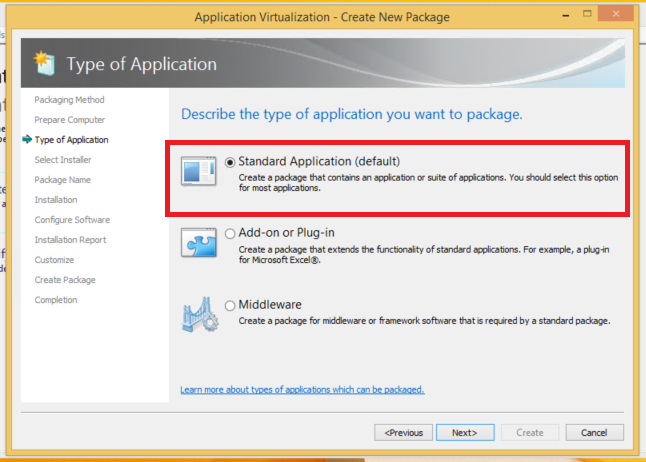
Task: Open learn more about application types link
Action: tap(302, 390)
